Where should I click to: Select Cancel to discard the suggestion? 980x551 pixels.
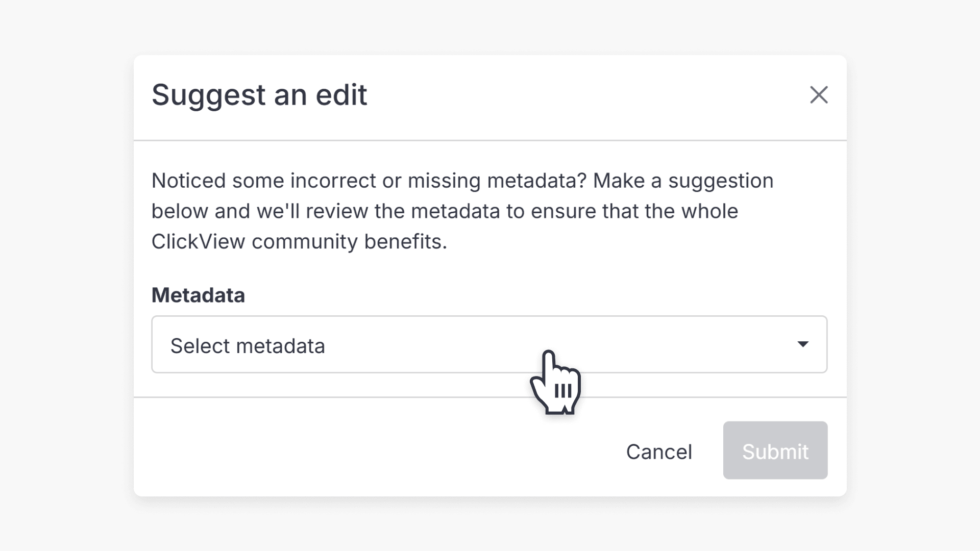(x=659, y=451)
